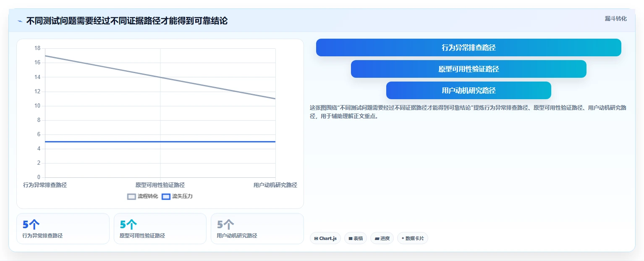Screen dimensions: 644x261
Task: Open the 5个 行为异常排查路径 data card
Action: (63, 229)
